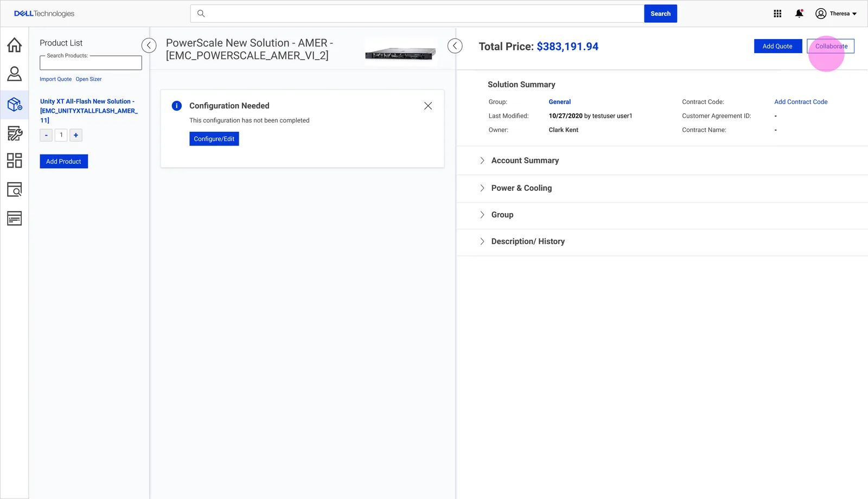Increase Unity XT product quantity
The image size is (868, 499).
[76, 135]
